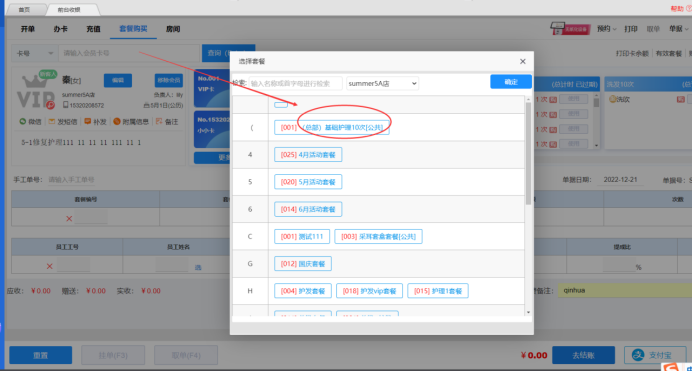Click the 挂单(F3) button
Viewport: 692px width, 372px height.
point(113,355)
